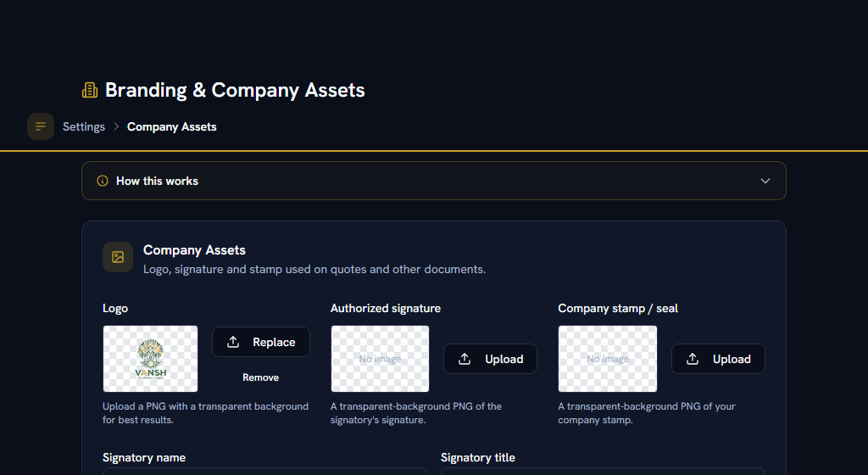Click the upload arrow icon on Replace
The width and height of the screenshot is (868, 475).
(233, 342)
